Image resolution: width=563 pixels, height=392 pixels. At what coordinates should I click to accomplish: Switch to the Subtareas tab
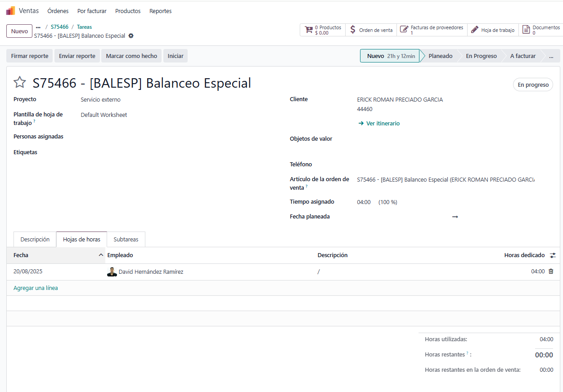click(126, 240)
